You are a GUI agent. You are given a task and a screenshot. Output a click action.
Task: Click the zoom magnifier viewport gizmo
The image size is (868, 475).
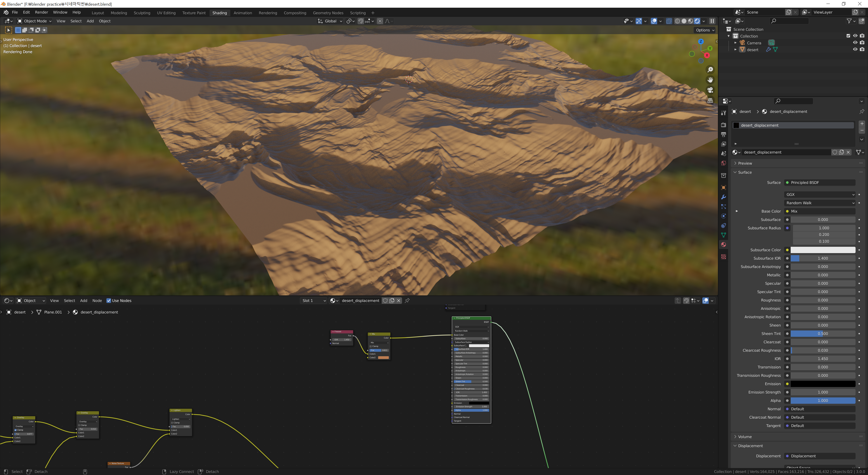click(x=710, y=70)
